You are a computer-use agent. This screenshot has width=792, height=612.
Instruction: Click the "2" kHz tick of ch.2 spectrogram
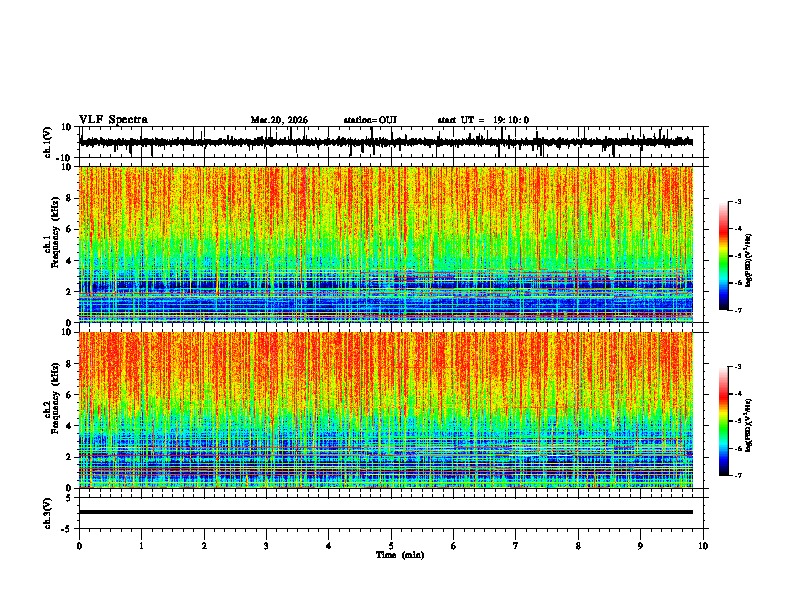(x=69, y=457)
